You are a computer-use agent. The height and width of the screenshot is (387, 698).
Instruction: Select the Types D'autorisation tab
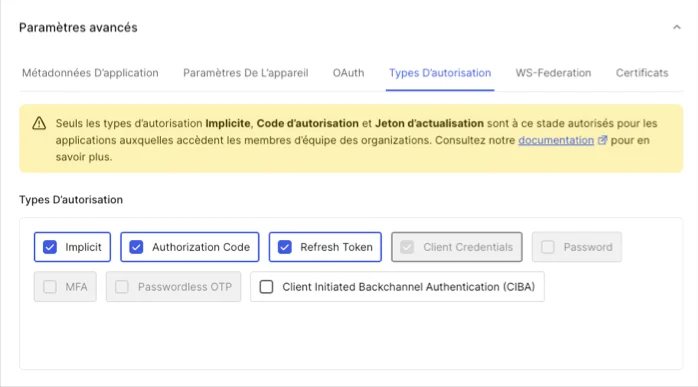point(440,73)
